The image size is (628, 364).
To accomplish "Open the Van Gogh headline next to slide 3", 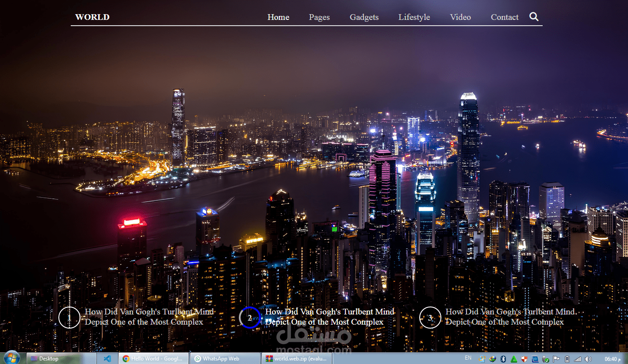I will click(510, 317).
